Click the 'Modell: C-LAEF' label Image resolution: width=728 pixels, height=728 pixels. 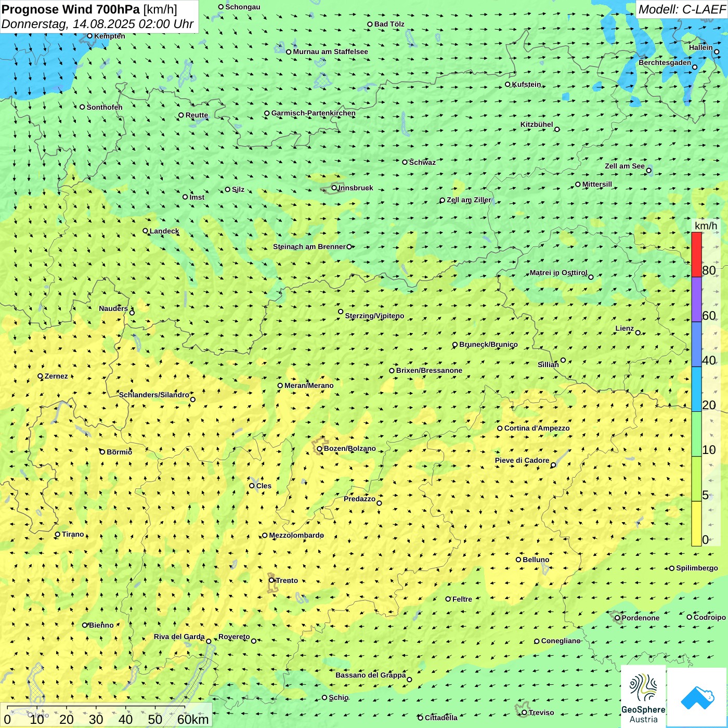coord(681,9)
